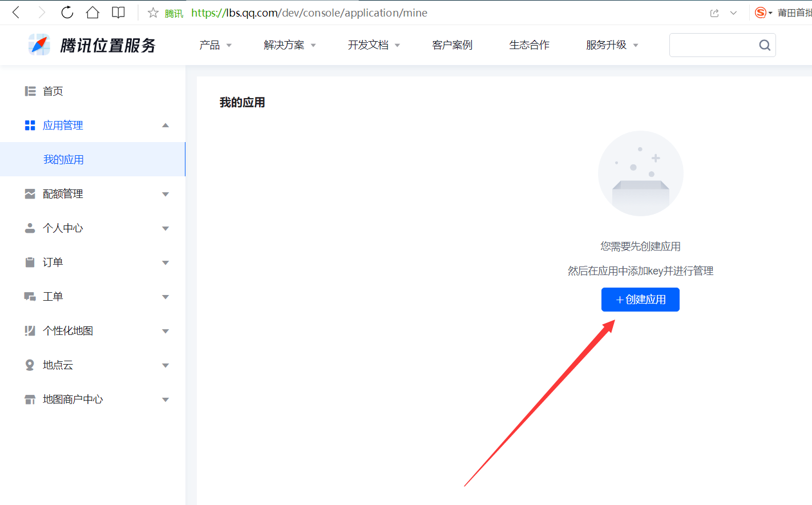This screenshot has width=812, height=505.
Task: Click the 腾讯位置服务 compass logo
Action: click(39, 45)
